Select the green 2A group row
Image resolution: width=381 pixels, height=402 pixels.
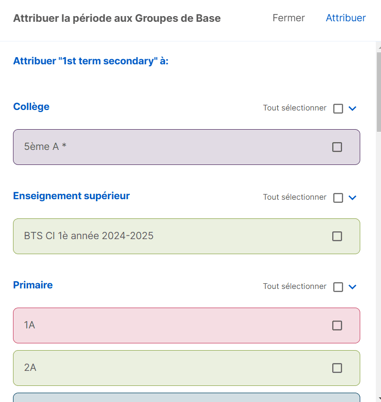tap(187, 368)
